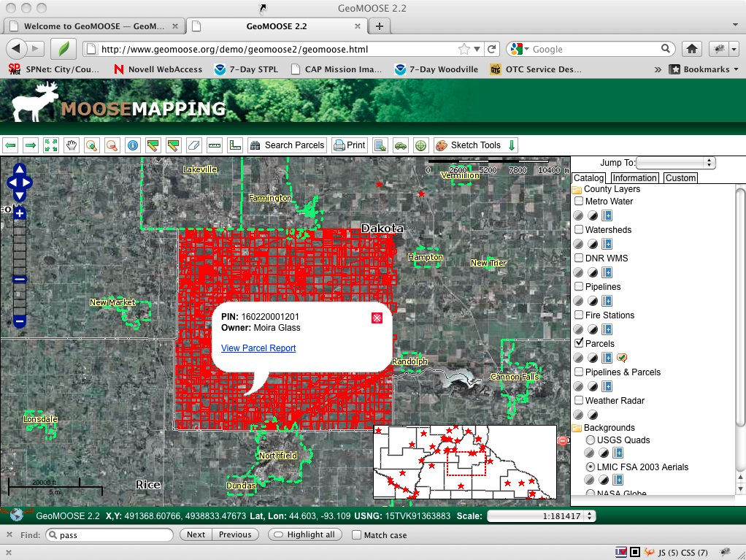The height and width of the screenshot is (560, 746).
Task: Collapse the County Layers folder
Action: point(577,189)
